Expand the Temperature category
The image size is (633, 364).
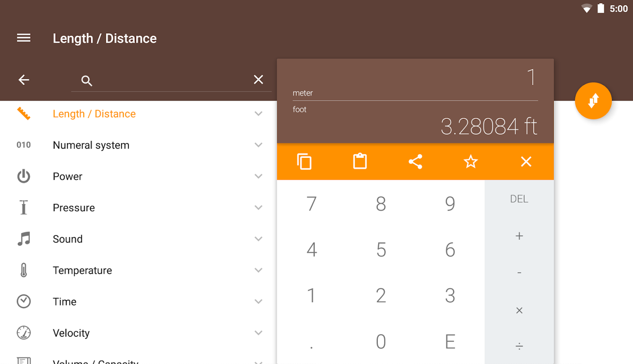[258, 270]
